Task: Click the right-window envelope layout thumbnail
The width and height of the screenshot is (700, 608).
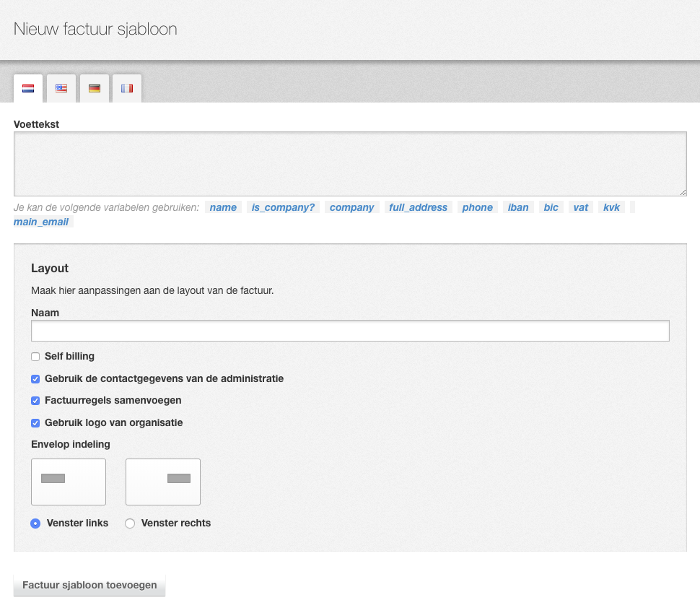Action: click(163, 482)
